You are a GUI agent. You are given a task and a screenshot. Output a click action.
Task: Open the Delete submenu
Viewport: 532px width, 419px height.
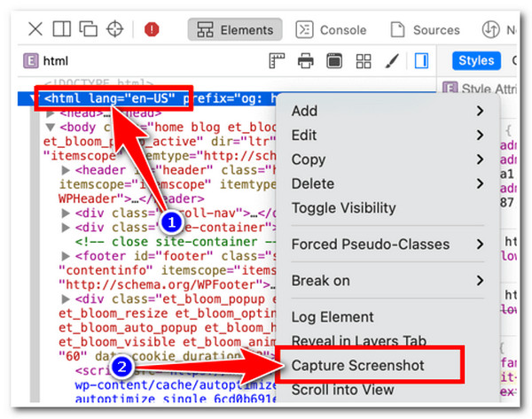(x=387, y=184)
